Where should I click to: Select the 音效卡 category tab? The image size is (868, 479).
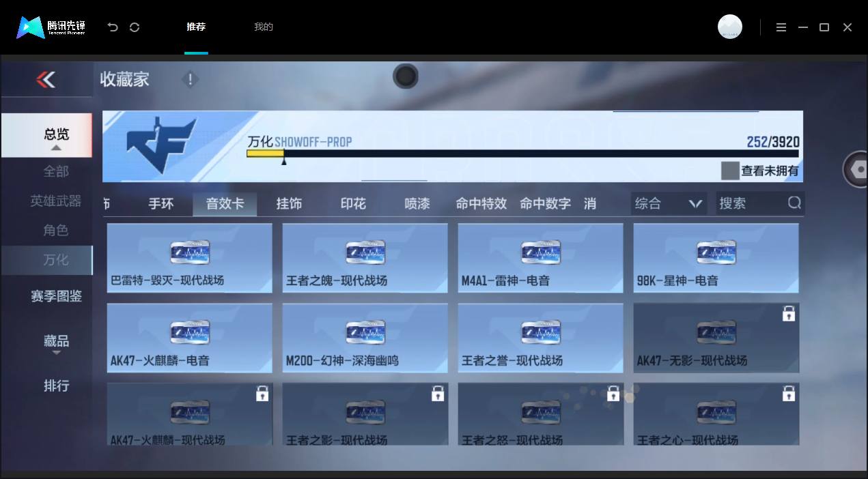pyautogui.click(x=225, y=203)
